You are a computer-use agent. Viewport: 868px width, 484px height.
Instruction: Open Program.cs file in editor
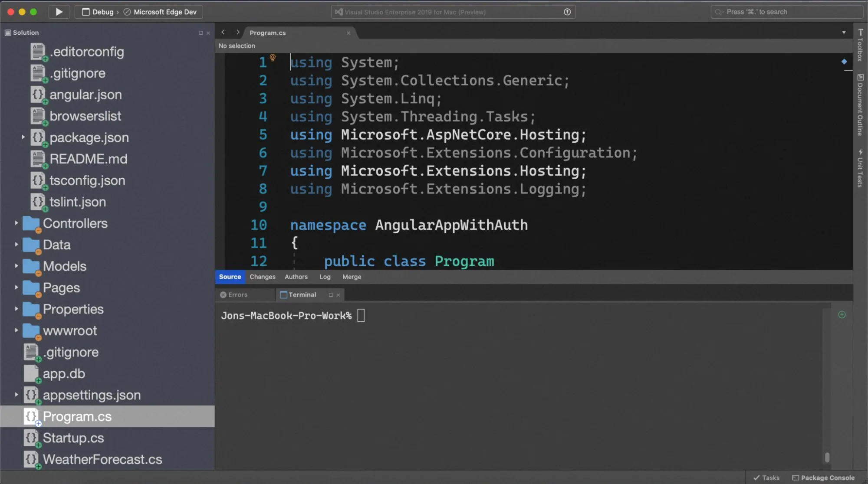77,416
